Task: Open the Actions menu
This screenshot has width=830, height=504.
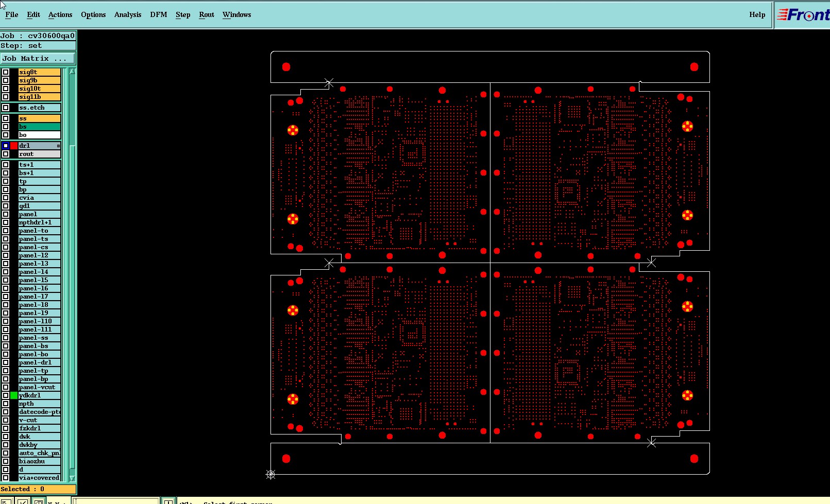Action: pos(60,14)
